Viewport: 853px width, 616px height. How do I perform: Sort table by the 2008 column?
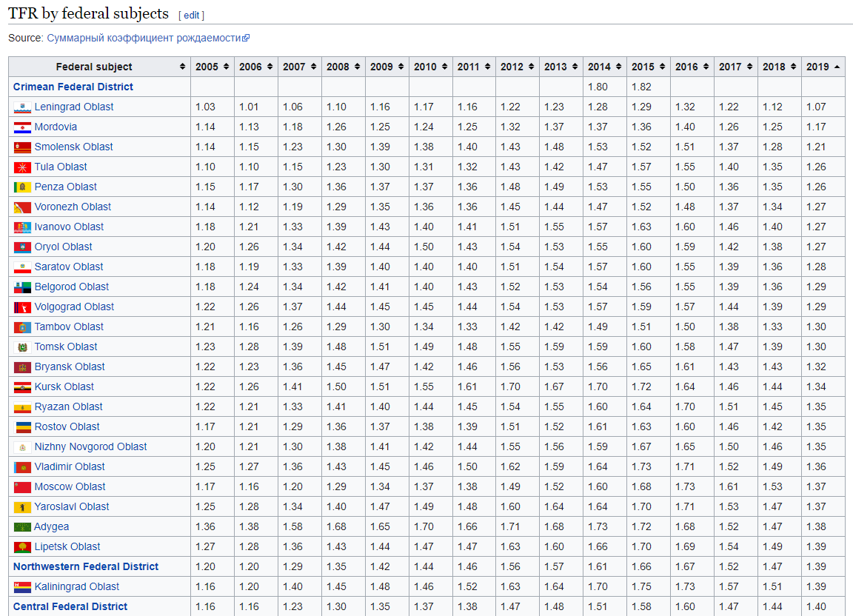(344, 67)
